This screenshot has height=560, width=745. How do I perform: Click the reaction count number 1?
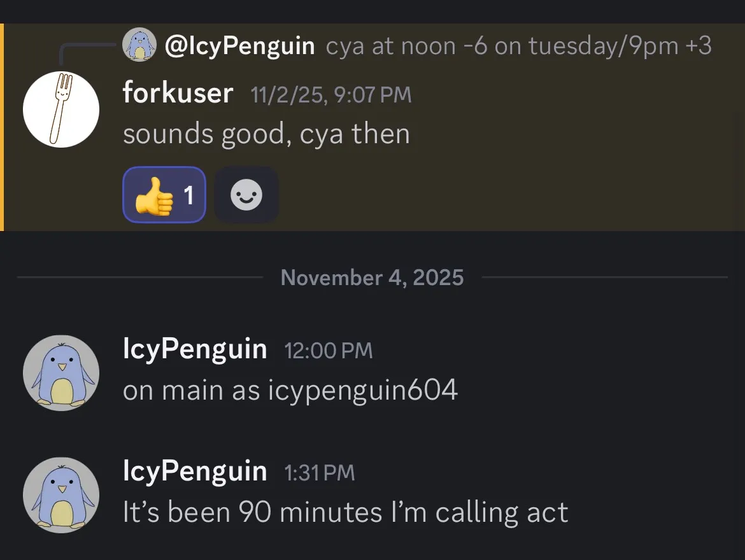tap(188, 195)
